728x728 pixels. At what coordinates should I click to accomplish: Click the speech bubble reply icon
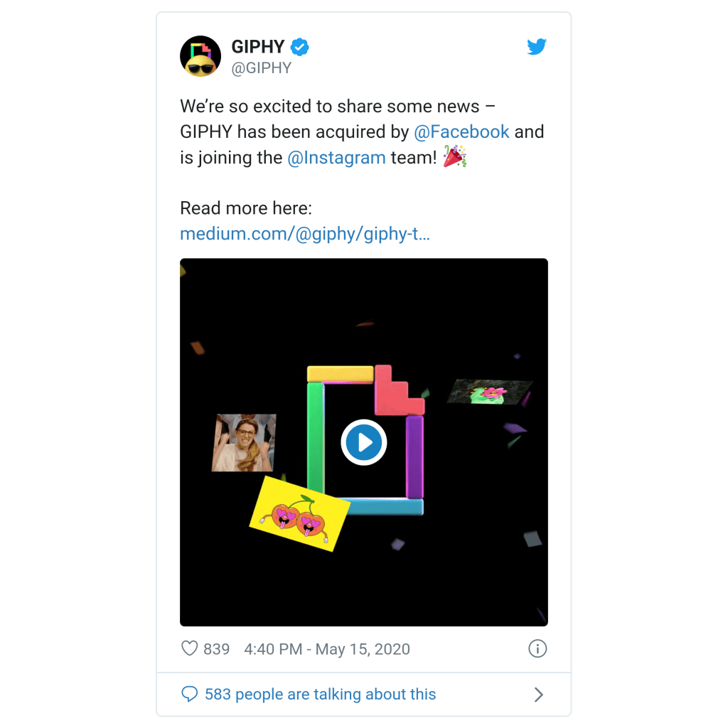click(x=189, y=694)
